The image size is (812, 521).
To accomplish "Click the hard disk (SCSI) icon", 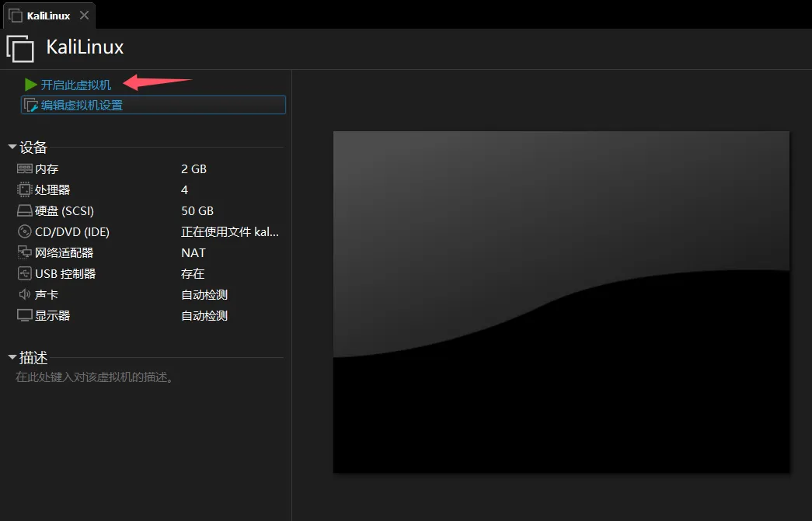I will (24, 210).
